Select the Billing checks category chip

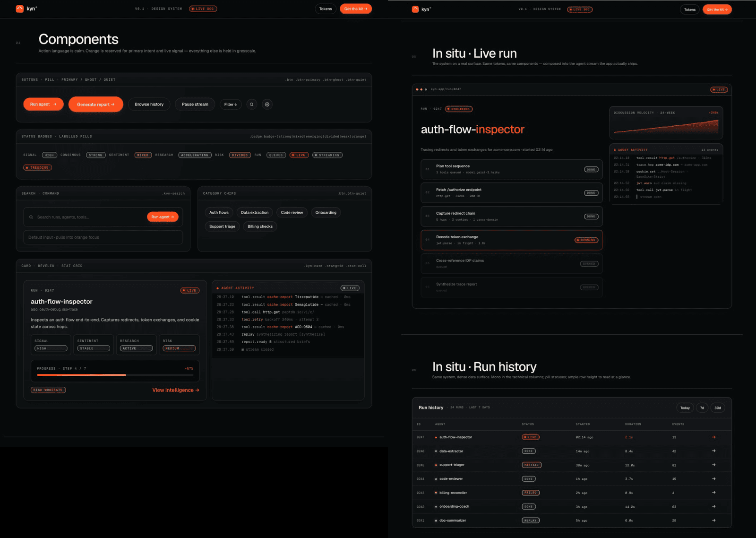click(x=260, y=226)
